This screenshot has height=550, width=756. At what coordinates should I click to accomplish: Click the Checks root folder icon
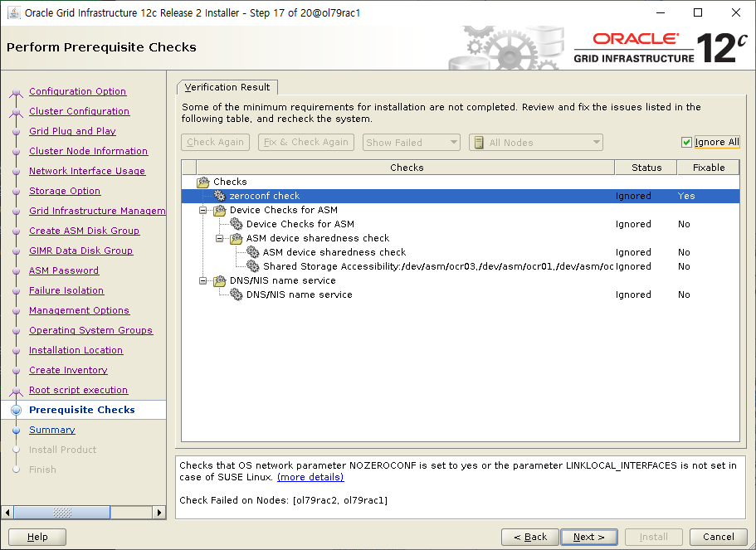point(203,183)
